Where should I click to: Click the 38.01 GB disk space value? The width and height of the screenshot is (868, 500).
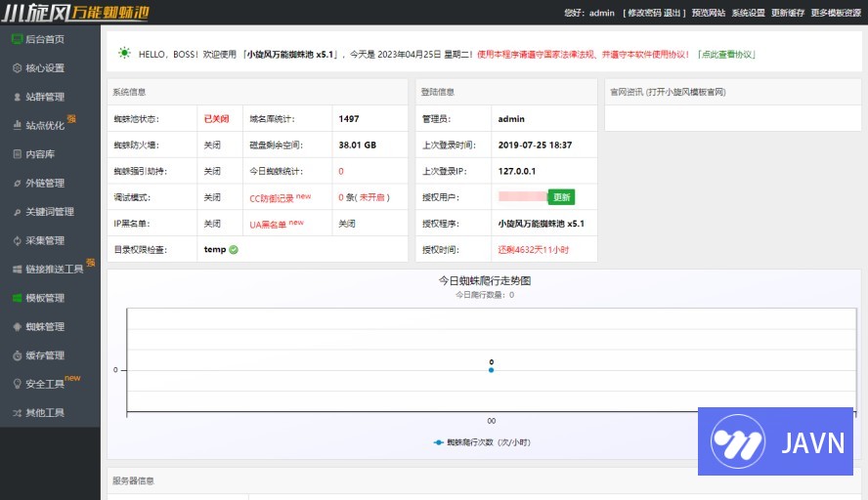coord(357,145)
